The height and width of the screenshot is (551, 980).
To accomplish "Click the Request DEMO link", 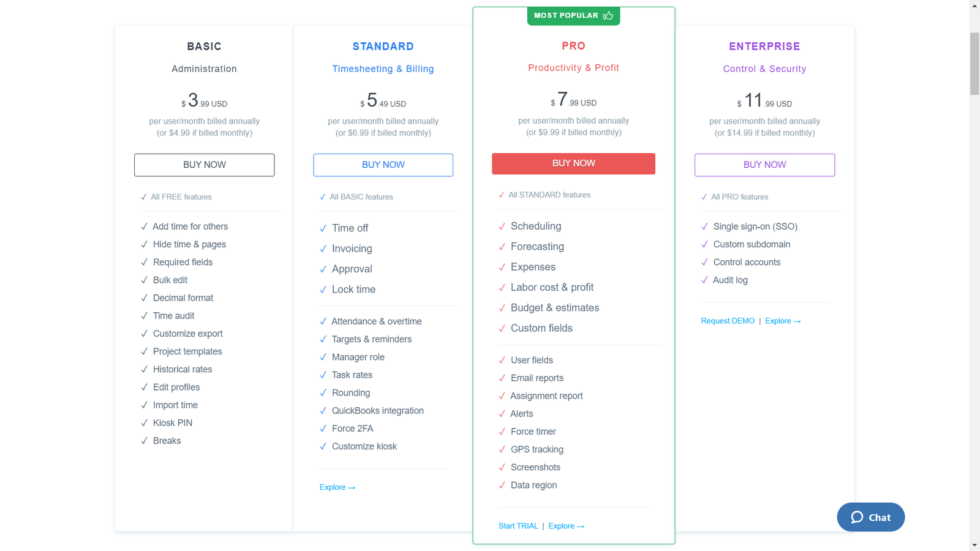I will tap(728, 321).
